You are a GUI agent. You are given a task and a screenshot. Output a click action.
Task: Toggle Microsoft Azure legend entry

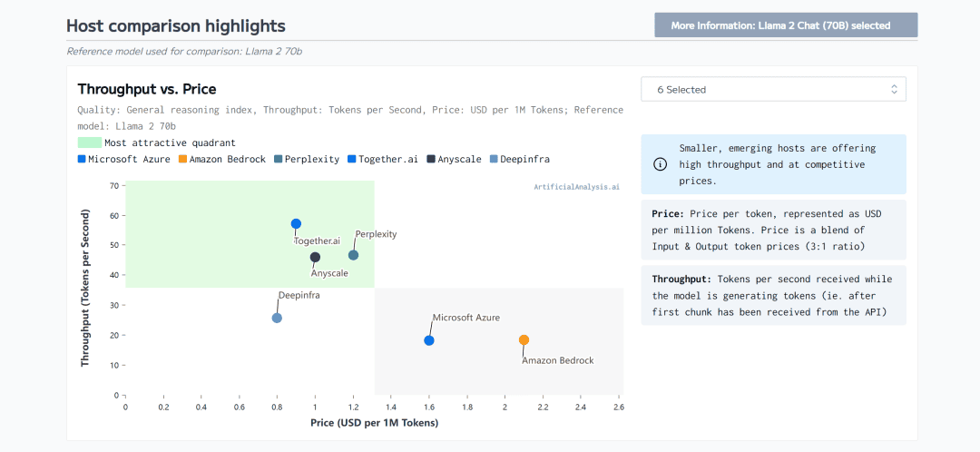click(x=126, y=159)
